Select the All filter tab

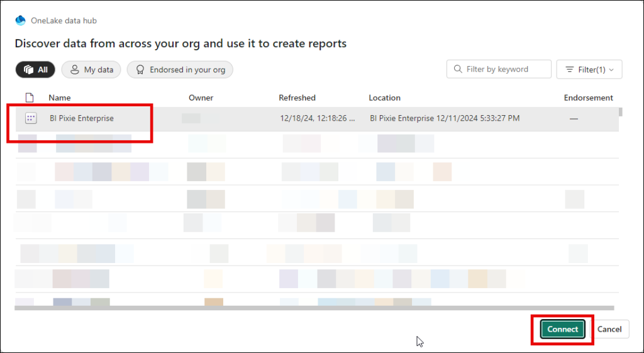tap(35, 70)
